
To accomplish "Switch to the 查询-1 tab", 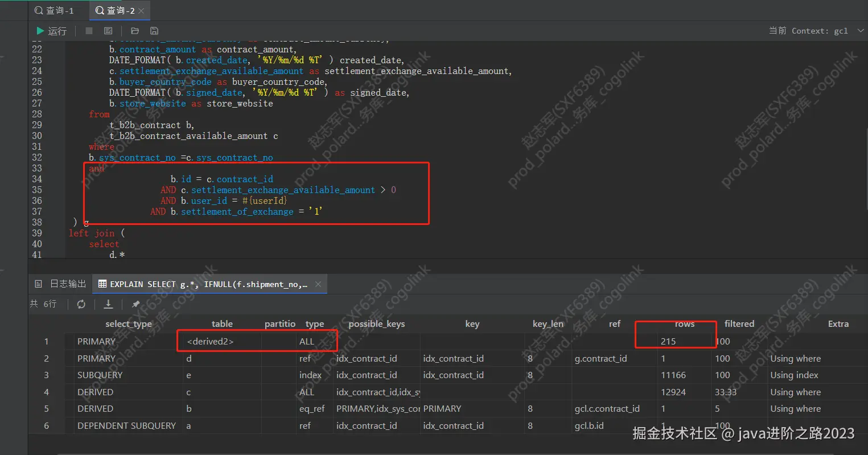I will (x=54, y=10).
